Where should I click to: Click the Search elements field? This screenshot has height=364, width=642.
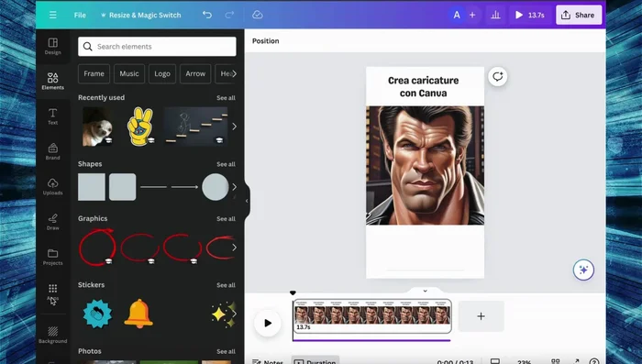click(x=157, y=47)
